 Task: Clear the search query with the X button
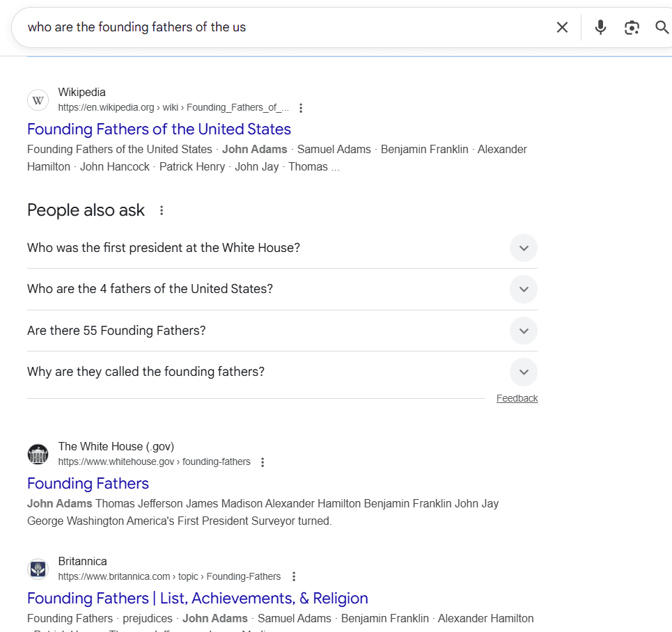562,27
